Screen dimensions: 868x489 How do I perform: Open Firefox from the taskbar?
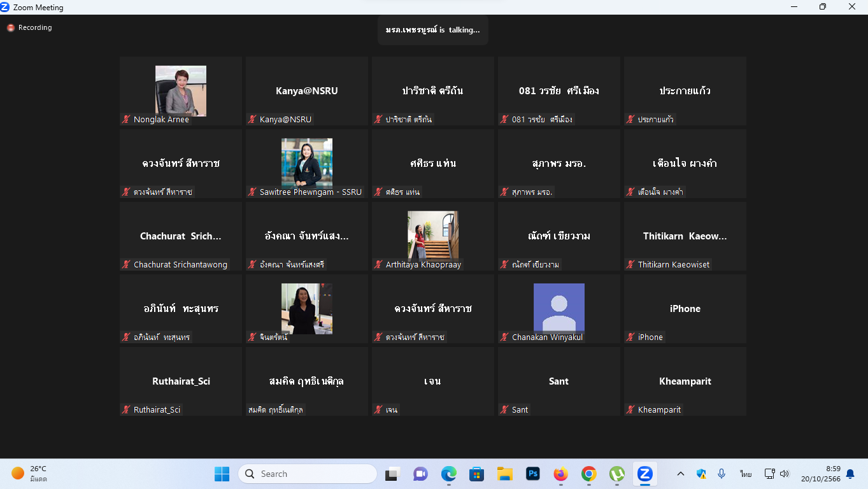tap(560, 474)
